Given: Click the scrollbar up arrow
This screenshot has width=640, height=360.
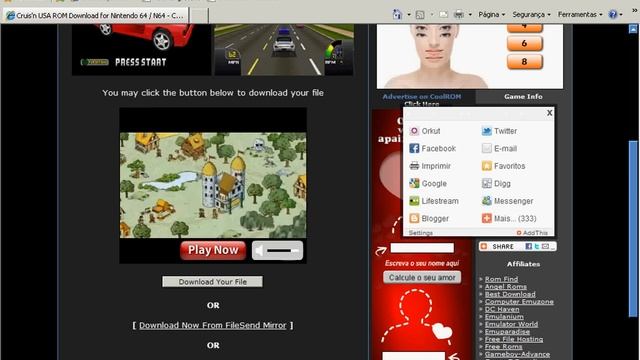Looking at the screenshot, I should tap(633, 29).
